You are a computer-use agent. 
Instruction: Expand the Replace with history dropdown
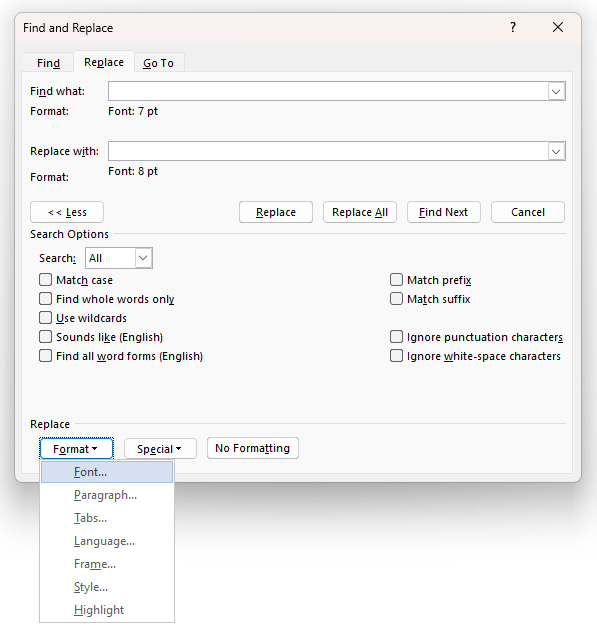pyautogui.click(x=556, y=152)
